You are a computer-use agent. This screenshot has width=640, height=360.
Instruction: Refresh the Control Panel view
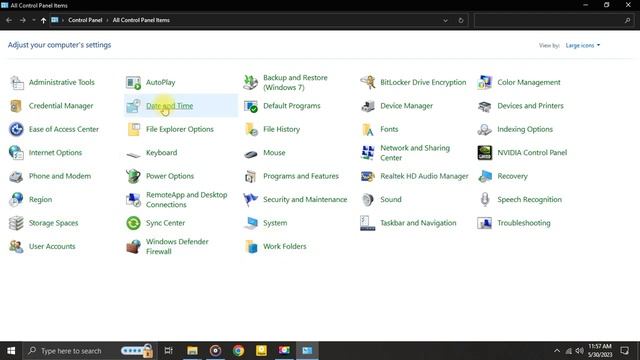tap(461, 20)
